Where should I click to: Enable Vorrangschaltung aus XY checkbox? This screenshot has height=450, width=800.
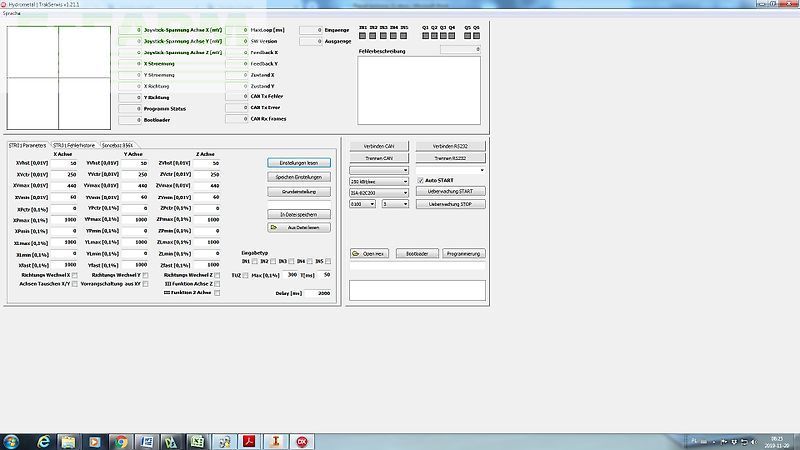[145, 284]
